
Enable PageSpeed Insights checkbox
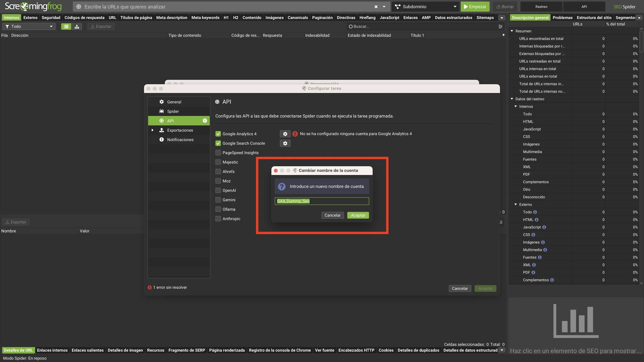(x=218, y=153)
